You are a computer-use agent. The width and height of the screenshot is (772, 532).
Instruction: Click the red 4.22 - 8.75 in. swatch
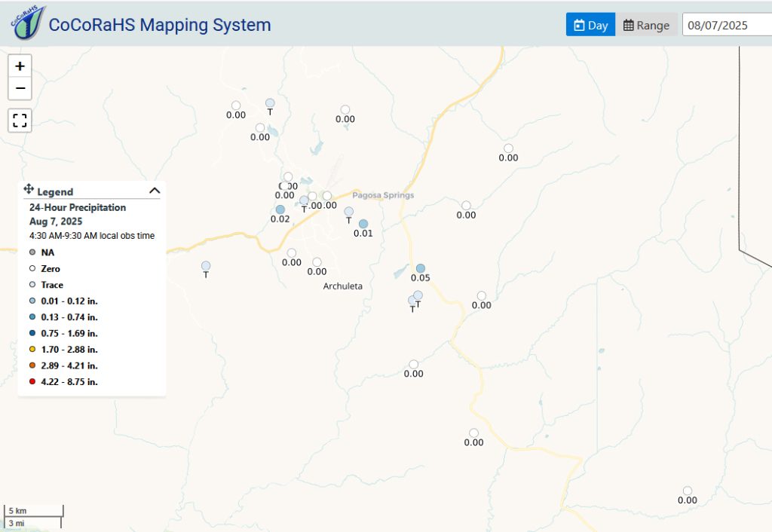32,381
